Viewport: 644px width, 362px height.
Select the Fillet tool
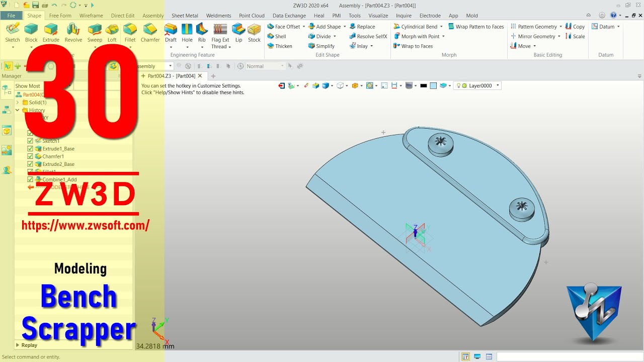click(x=130, y=33)
